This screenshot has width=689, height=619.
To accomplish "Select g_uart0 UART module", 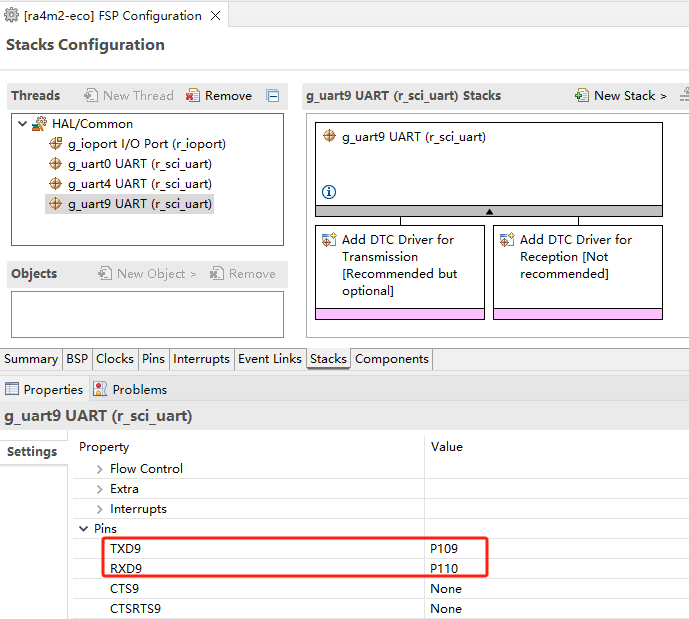I will pyautogui.click(x=140, y=164).
